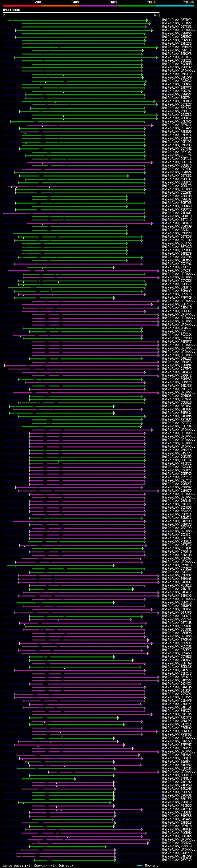This screenshot has height=868, width=197.
Task: Select the UniRef100_Q2QLM8 label
Action: coord(176,196)
